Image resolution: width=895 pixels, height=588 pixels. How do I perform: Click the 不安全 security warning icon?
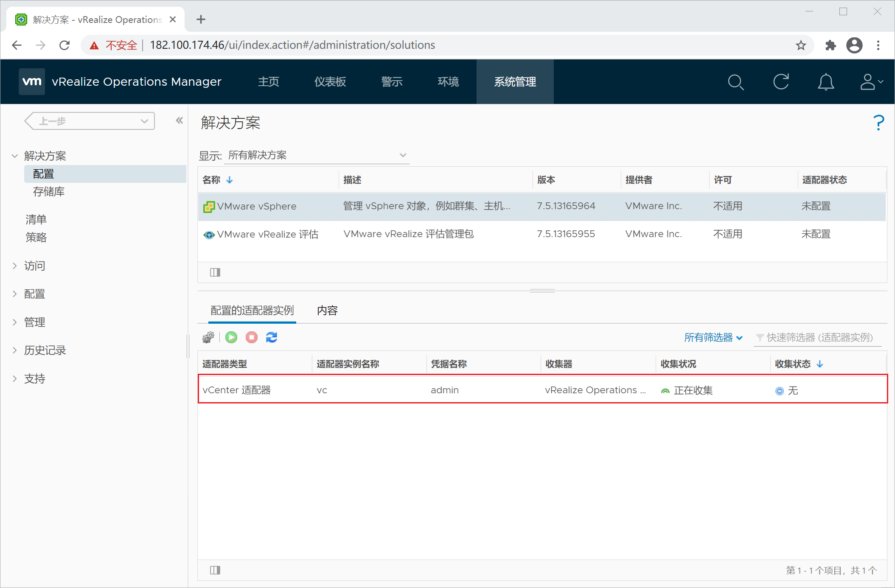[94, 45]
